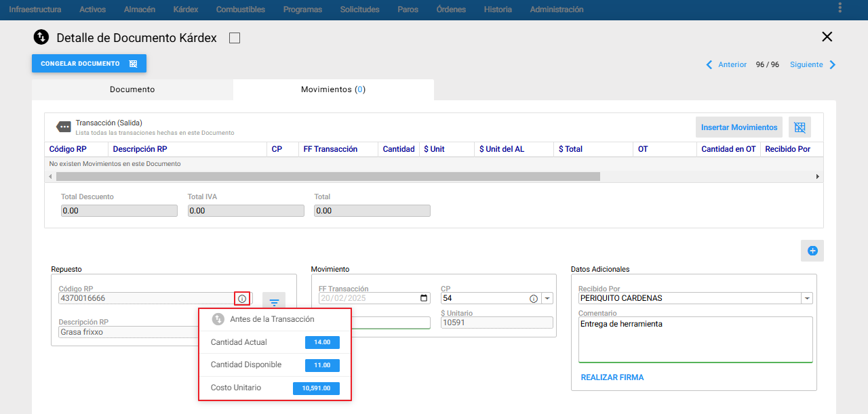Click the blue plus add button

click(x=812, y=251)
